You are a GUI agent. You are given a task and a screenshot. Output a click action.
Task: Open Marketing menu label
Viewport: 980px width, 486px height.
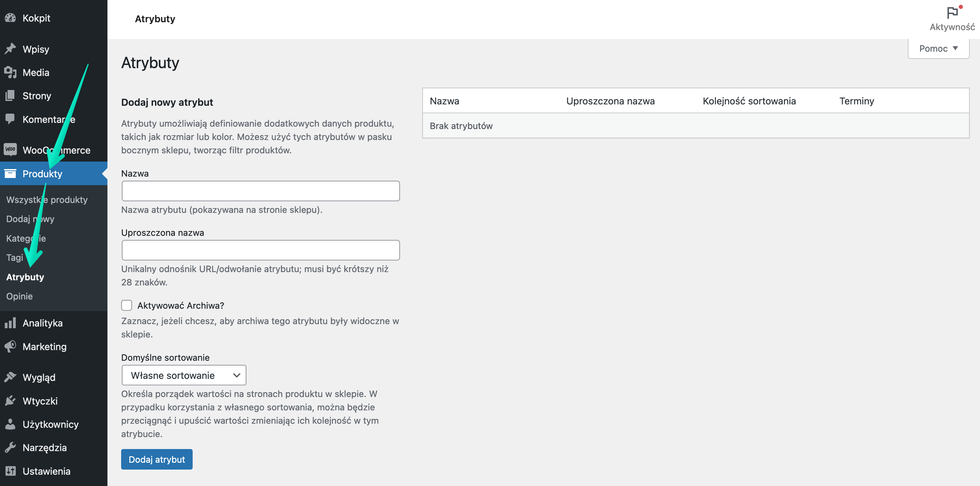pyautogui.click(x=44, y=346)
